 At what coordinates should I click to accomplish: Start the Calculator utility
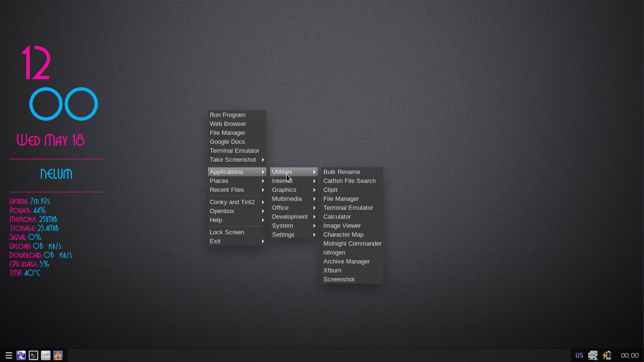[x=337, y=217]
